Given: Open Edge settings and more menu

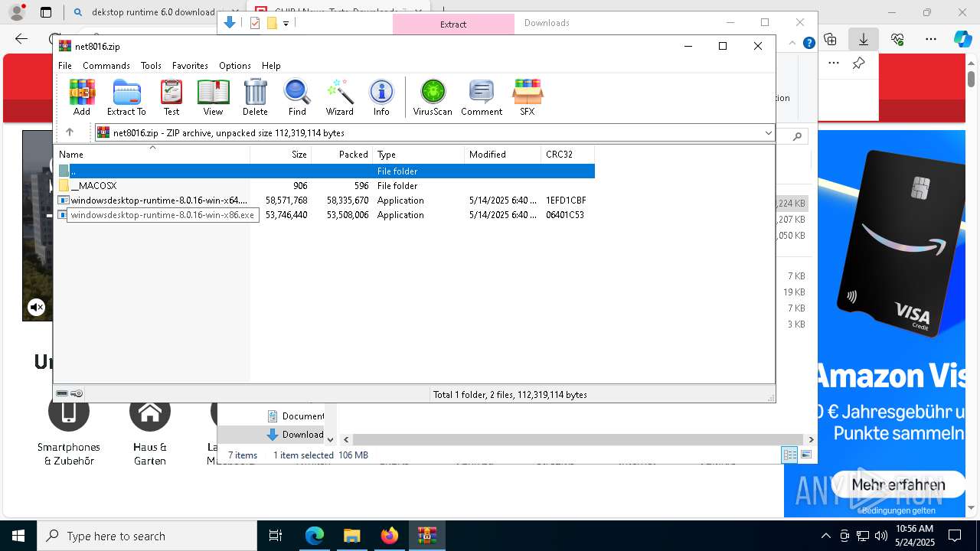Looking at the screenshot, I should tap(931, 39).
